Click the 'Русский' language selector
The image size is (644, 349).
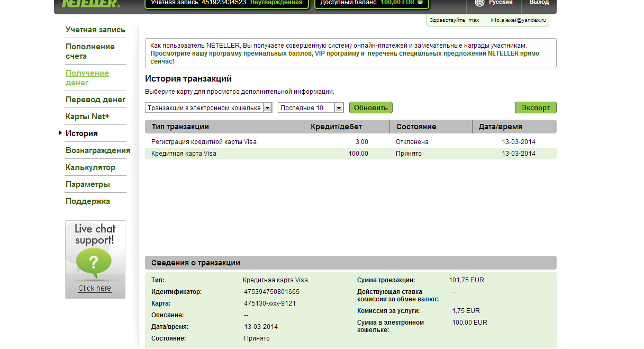point(501,2)
